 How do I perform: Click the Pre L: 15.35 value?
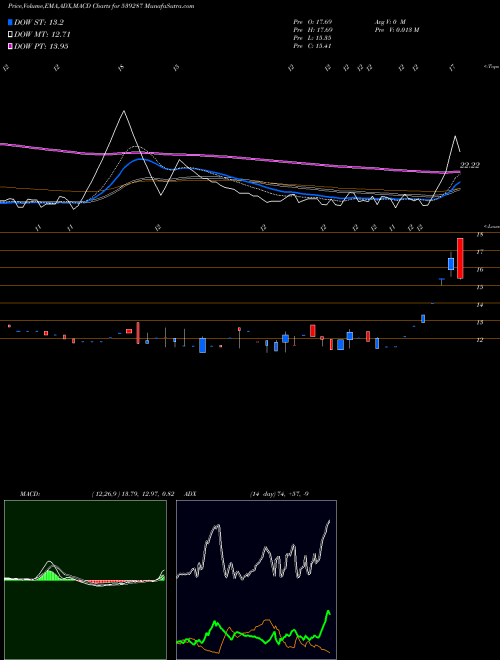[x=313, y=38]
